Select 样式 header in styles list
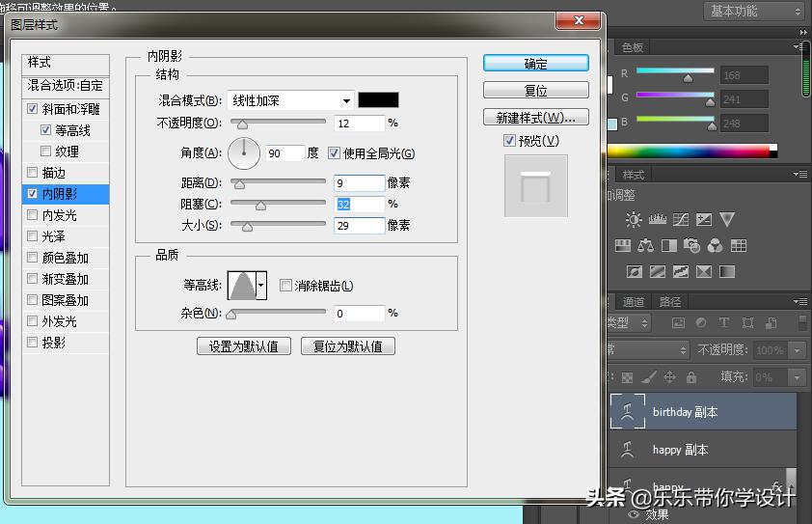This screenshot has height=524, width=812. tap(66, 63)
